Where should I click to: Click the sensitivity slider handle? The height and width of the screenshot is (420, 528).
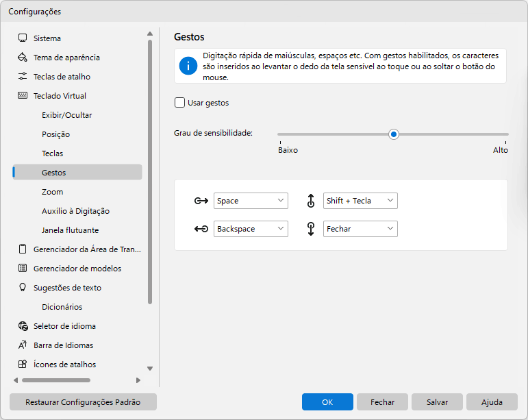[x=393, y=134]
